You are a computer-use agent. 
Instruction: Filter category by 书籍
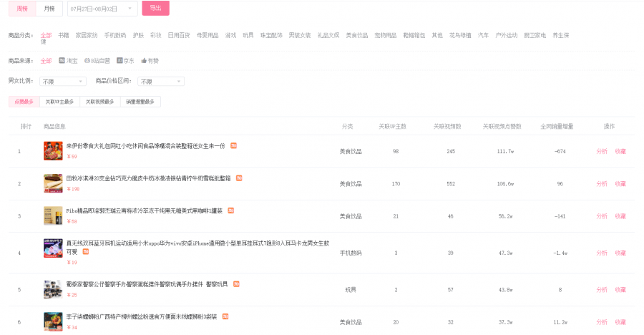(64, 35)
